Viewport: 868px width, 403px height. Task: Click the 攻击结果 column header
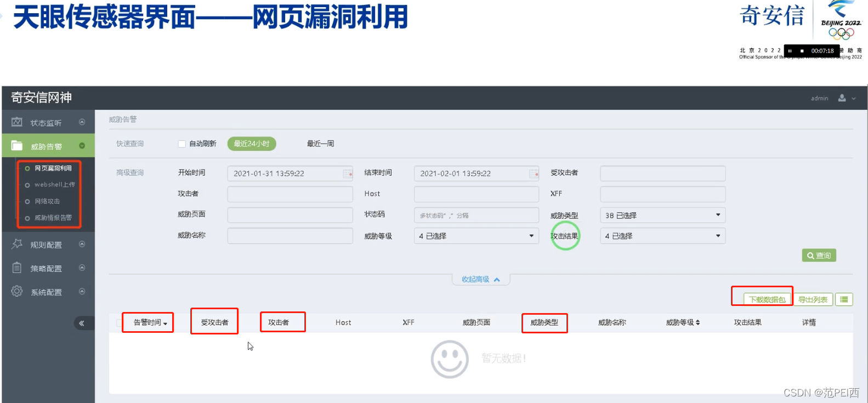pyautogui.click(x=748, y=322)
